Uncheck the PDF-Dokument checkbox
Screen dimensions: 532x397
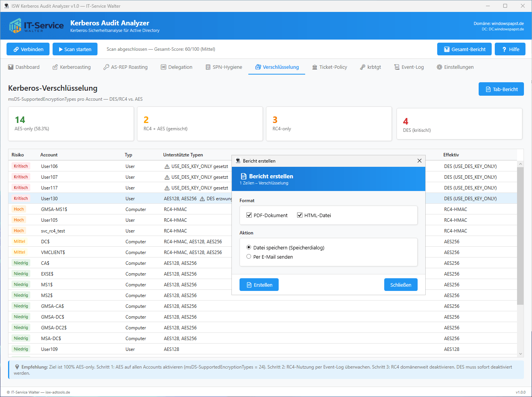(x=249, y=215)
